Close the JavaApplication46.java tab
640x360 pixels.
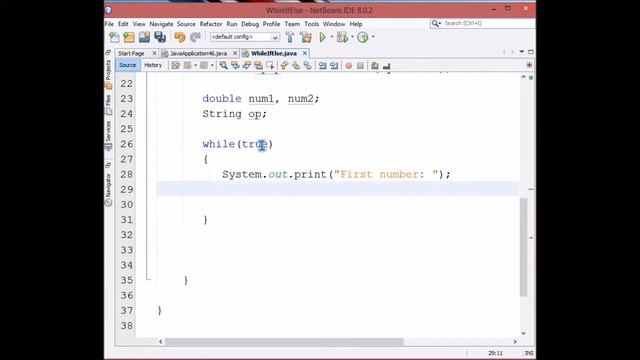point(235,53)
